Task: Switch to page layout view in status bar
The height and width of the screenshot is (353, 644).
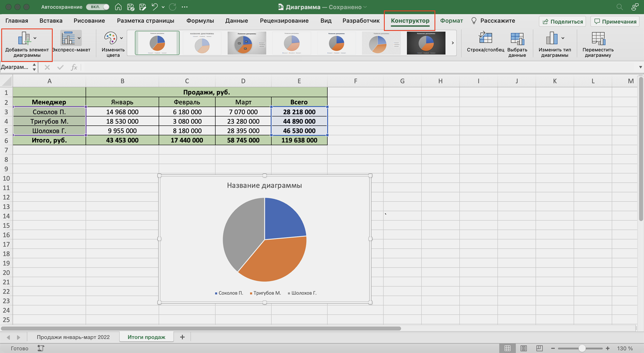Action: click(x=524, y=348)
